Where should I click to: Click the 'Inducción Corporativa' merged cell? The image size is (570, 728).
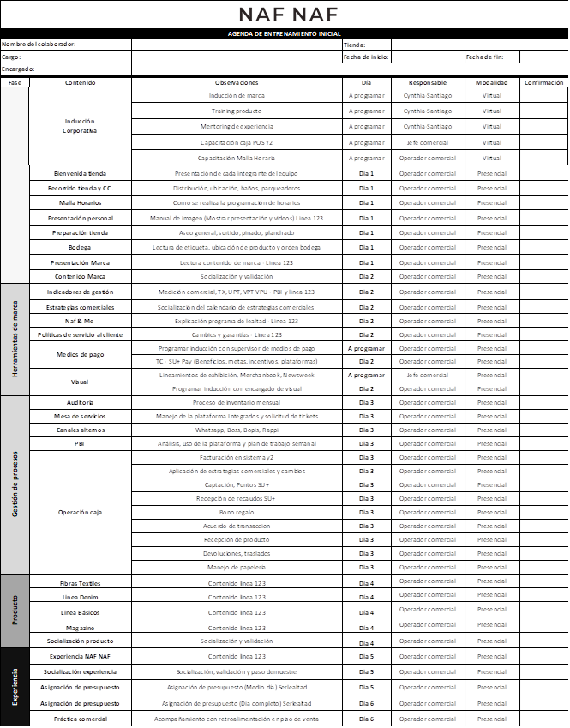pos(81,126)
